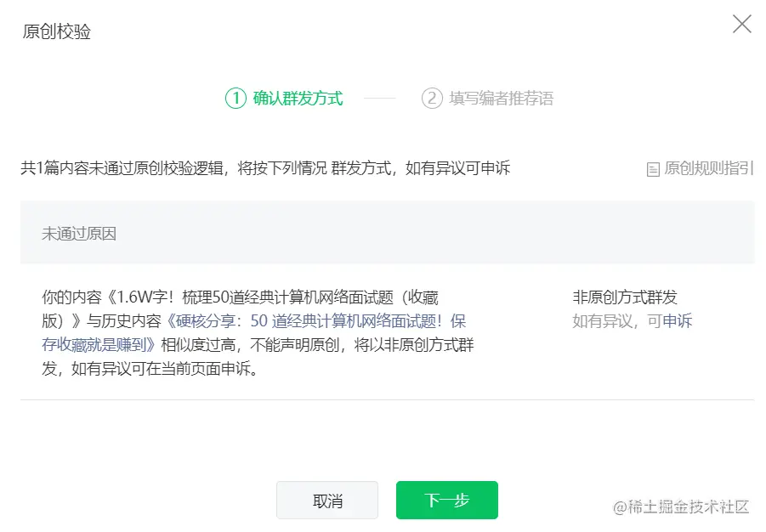Screen dimensions: 766x532
Task: Close the 原创校验 dialog
Action: 741,24
